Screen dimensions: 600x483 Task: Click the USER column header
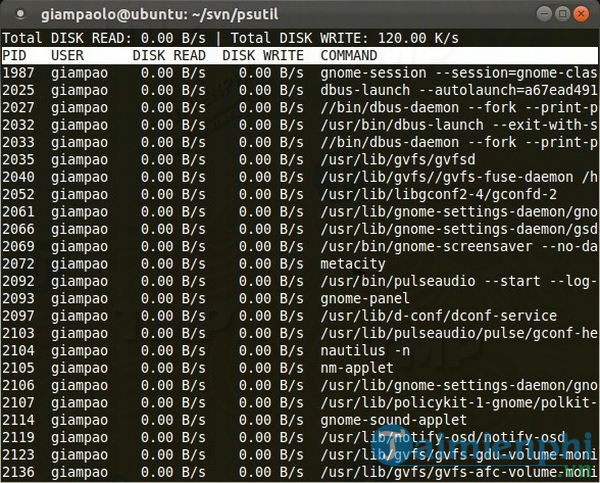click(x=68, y=55)
